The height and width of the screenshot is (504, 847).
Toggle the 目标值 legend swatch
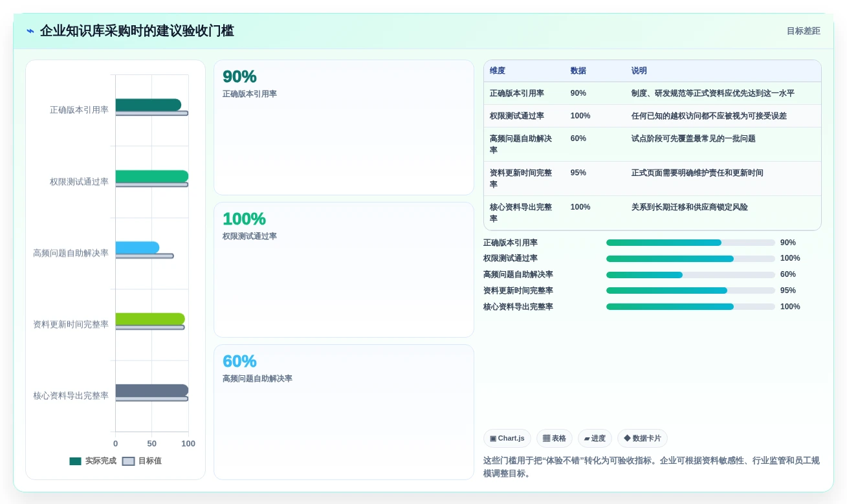pyautogui.click(x=129, y=461)
